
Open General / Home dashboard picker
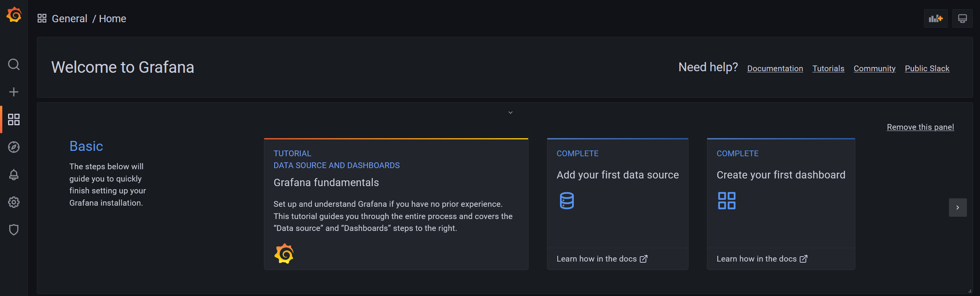pyautogui.click(x=82, y=18)
